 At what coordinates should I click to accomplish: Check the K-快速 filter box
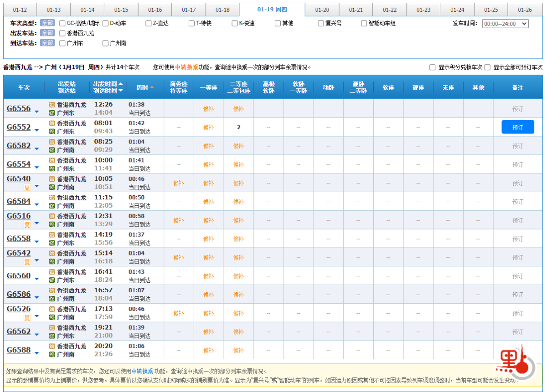tap(235, 23)
